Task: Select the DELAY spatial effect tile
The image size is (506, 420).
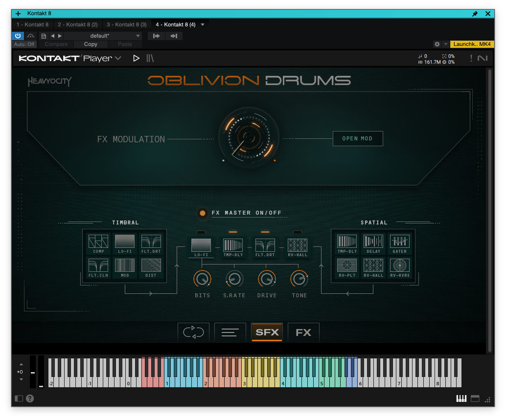Action: click(373, 244)
